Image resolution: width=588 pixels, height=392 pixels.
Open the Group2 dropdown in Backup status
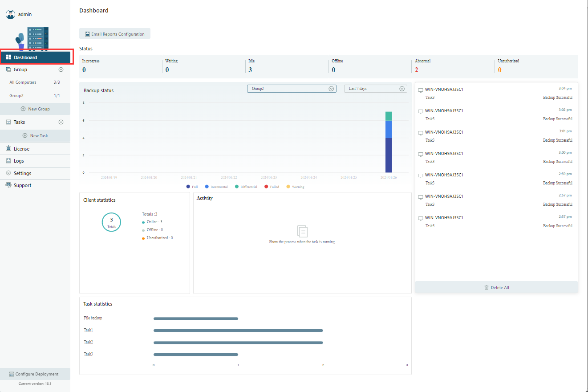click(x=292, y=89)
